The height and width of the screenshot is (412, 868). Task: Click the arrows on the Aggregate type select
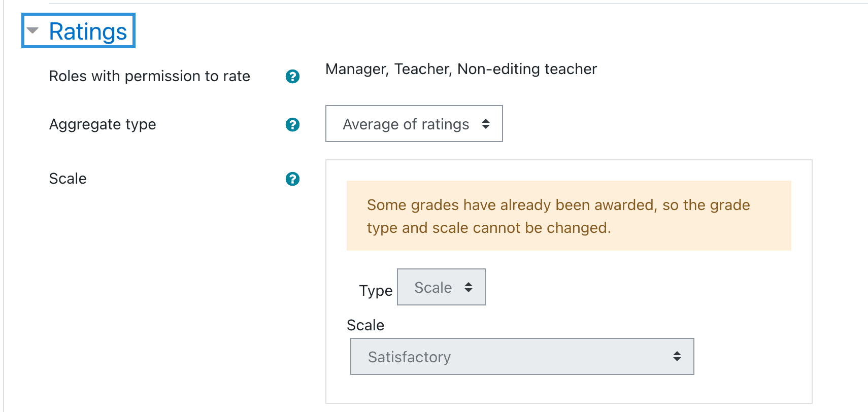(x=486, y=124)
